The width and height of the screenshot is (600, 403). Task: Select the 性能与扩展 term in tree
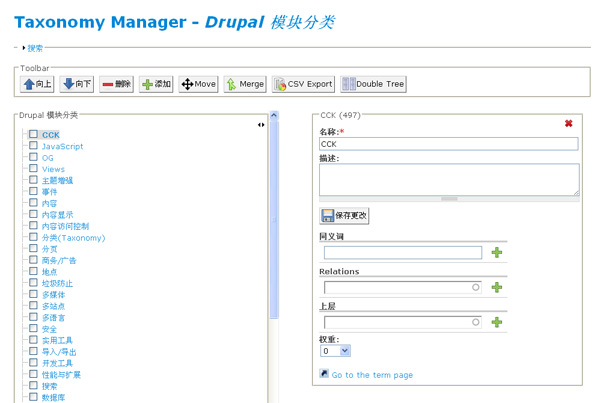tap(61, 375)
